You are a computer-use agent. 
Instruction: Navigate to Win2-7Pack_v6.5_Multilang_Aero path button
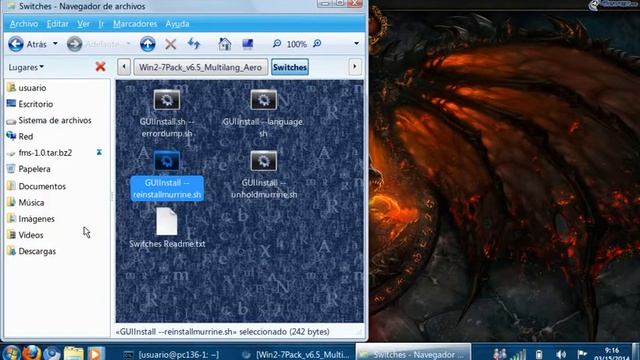click(x=200, y=67)
